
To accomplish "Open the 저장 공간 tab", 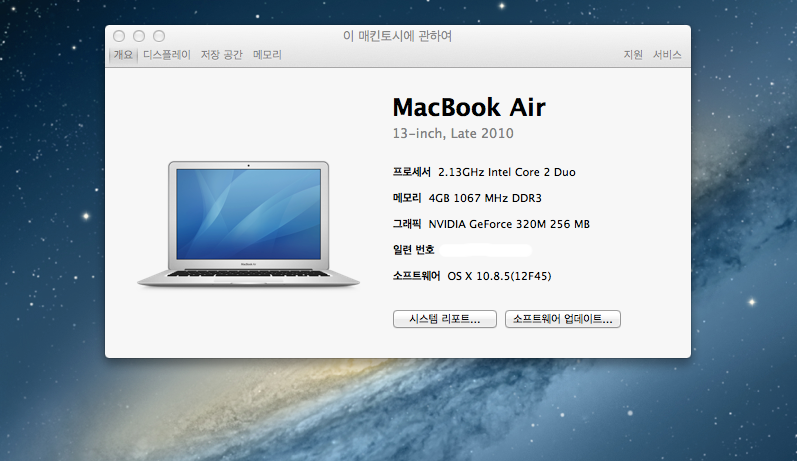I will [x=221, y=55].
